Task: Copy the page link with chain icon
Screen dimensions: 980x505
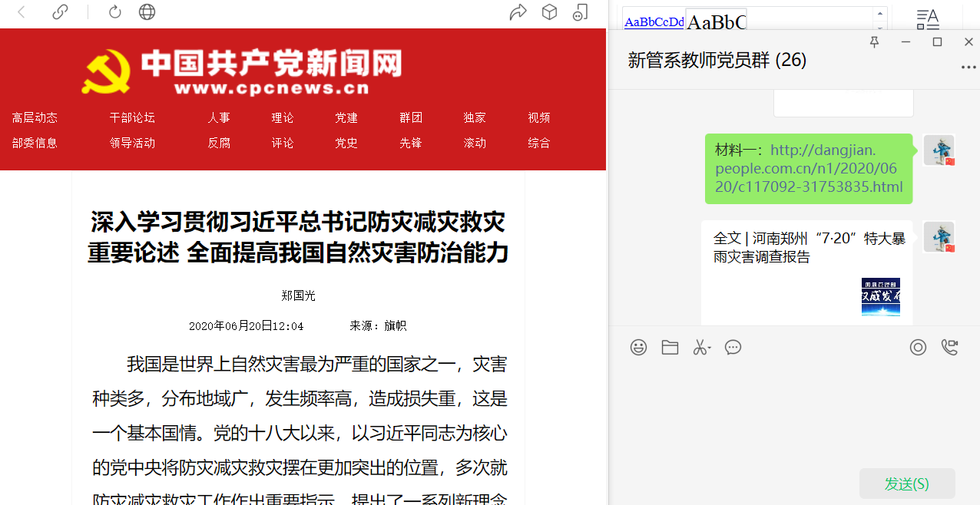Action: pyautogui.click(x=60, y=12)
